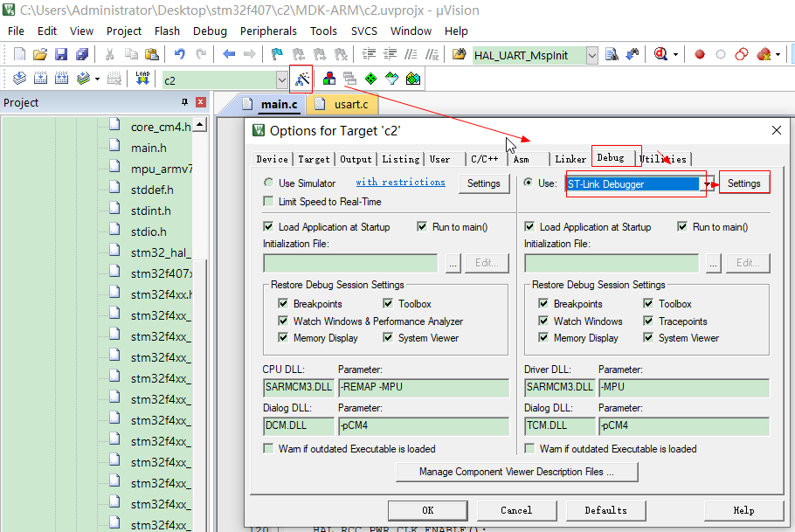Disable all breakpoints double-circle icon
795x532 pixels.
pos(741,54)
